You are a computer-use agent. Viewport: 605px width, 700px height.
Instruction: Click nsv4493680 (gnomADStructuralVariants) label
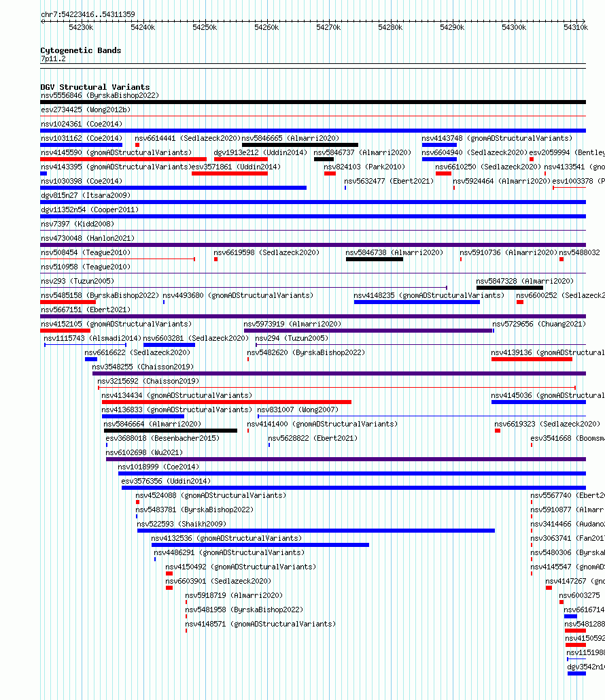pos(238,295)
